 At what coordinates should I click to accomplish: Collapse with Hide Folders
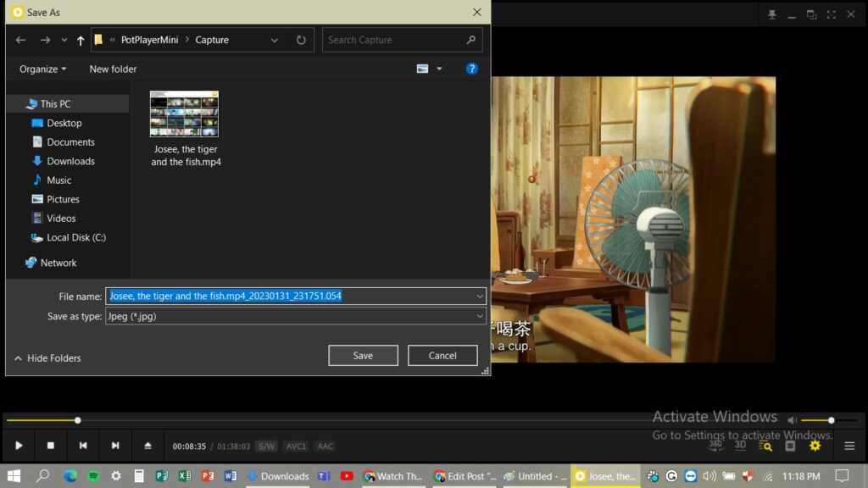[47, 358]
